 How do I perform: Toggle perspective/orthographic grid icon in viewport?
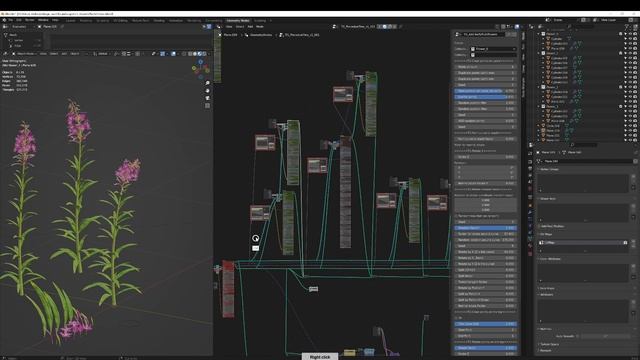(x=207, y=106)
